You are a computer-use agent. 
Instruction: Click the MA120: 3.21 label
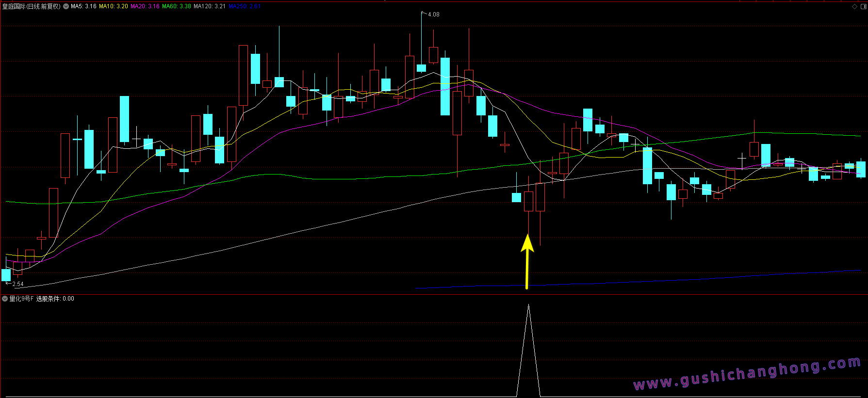(210, 6)
